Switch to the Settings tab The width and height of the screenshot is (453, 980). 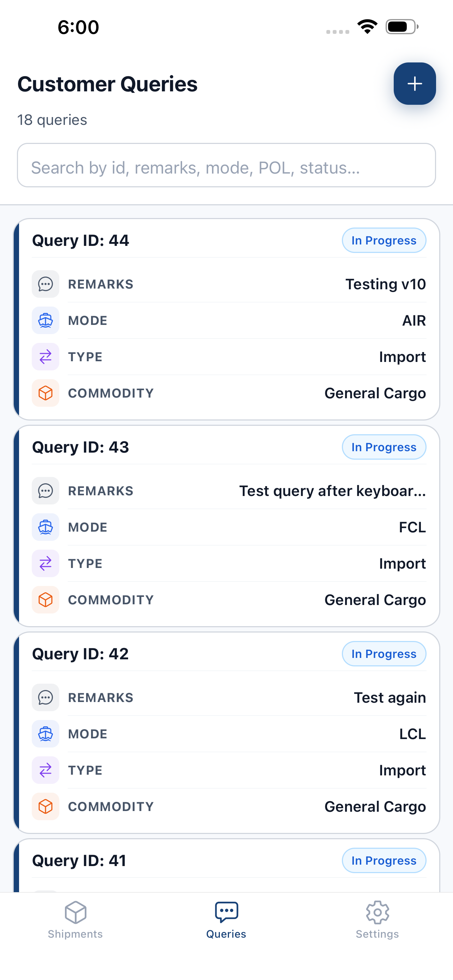pos(377,920)
